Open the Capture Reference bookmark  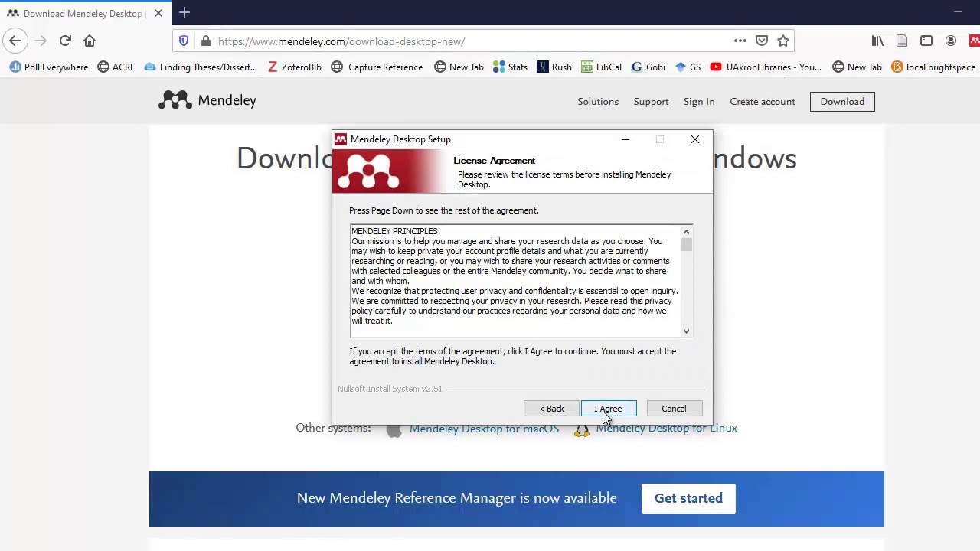click(377, 67)
